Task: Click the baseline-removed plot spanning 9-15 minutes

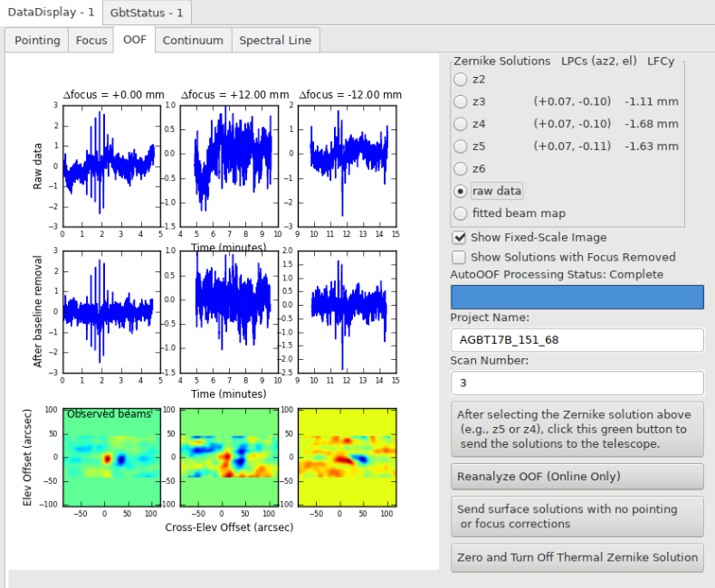Action: coord(347,311)
